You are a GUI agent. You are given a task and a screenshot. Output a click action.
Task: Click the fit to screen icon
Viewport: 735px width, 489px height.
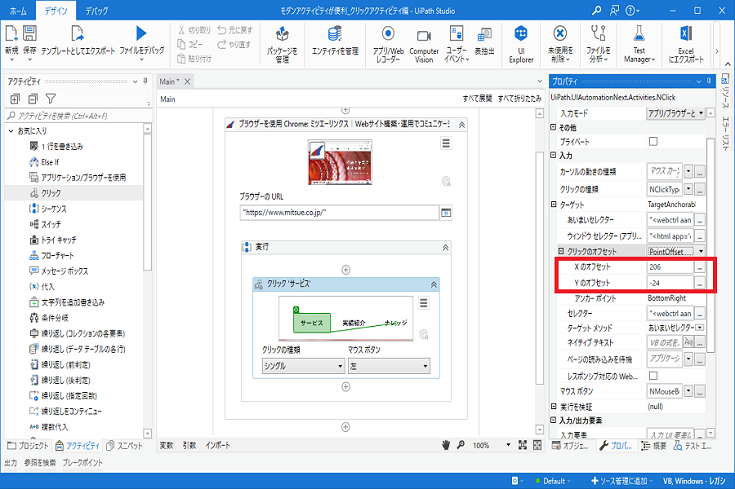coord(523,445)
